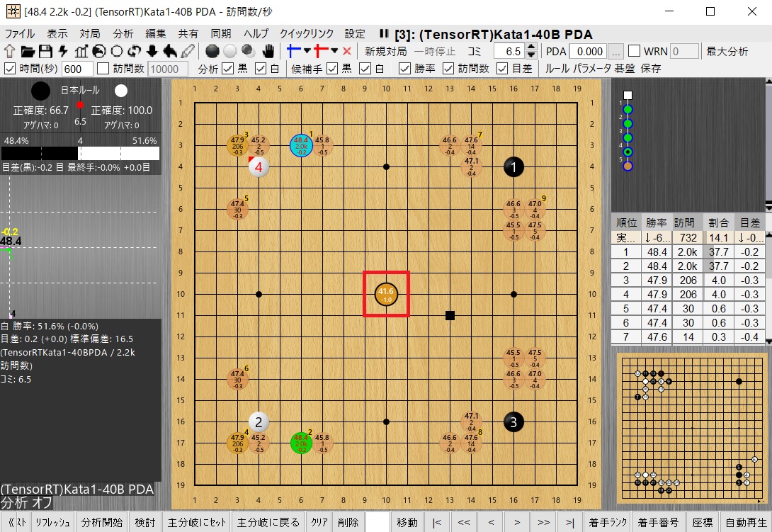Toggle 分析 白 checkbox

coord(261,69)
